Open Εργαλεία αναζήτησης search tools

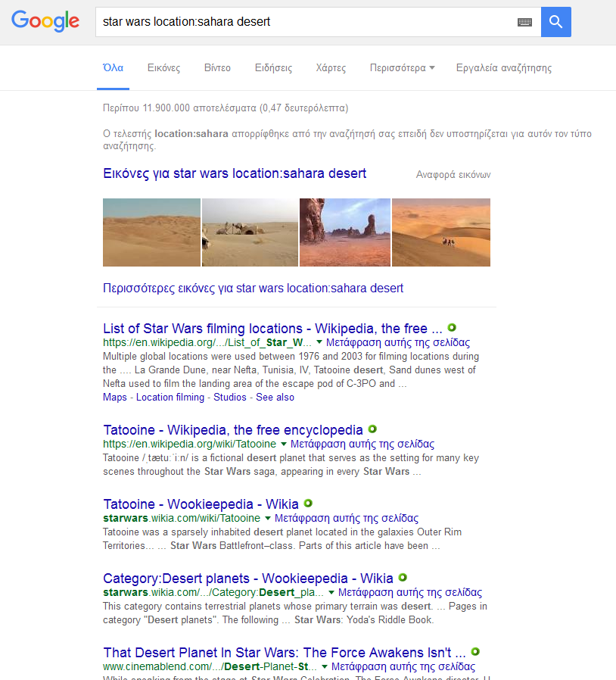tap(504, 68)
